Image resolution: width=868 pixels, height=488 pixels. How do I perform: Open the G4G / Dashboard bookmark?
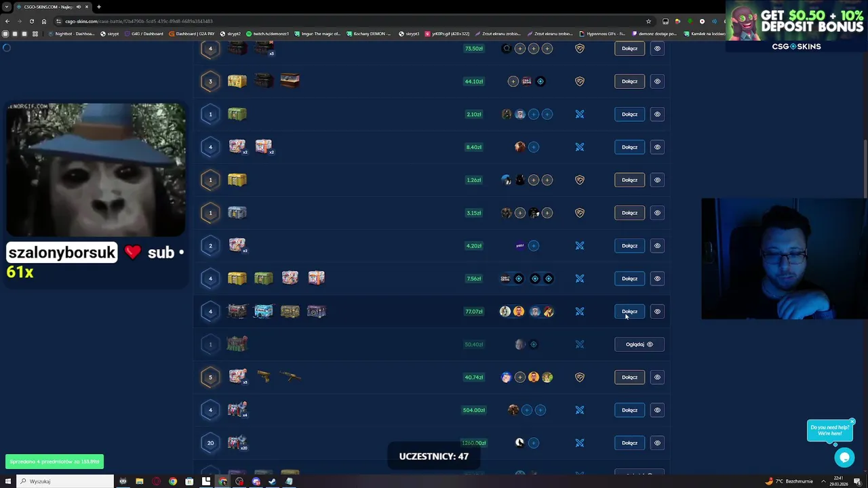(144, 33)
